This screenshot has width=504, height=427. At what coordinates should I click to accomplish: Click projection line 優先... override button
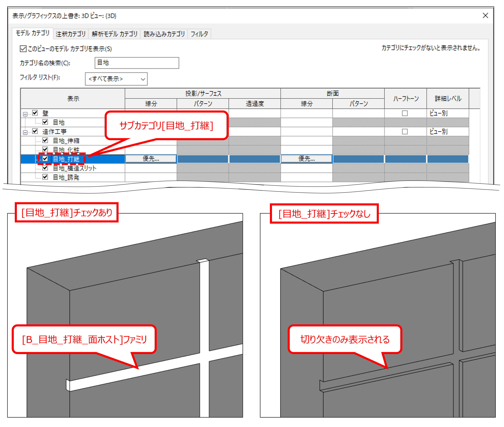point(151,159)
